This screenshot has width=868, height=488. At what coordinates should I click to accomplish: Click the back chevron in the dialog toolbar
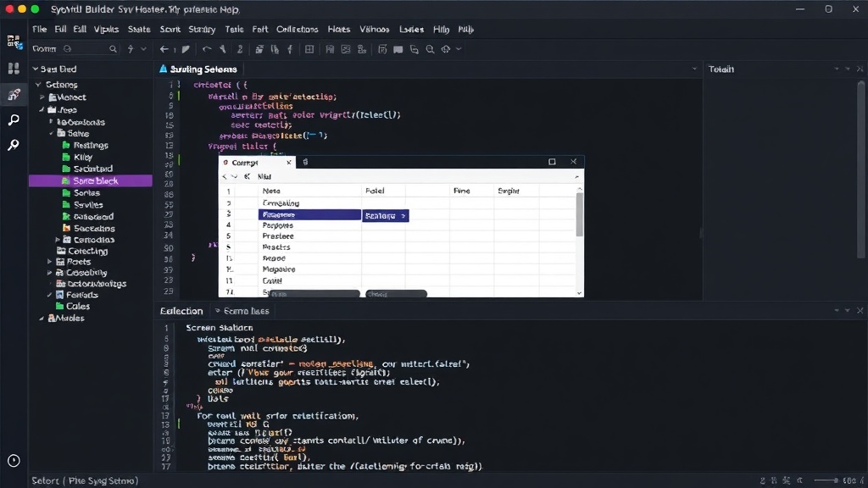pos(224,176)
